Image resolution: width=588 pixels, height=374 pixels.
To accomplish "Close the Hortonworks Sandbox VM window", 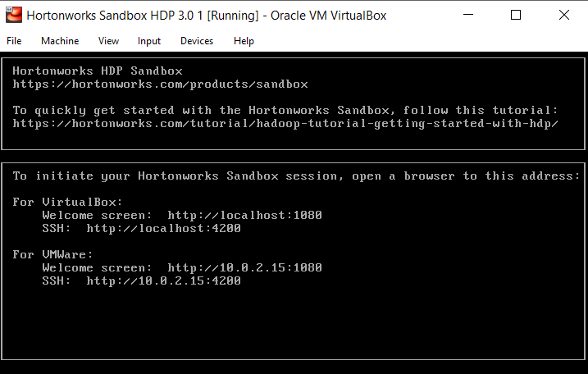I will [564, 15].
